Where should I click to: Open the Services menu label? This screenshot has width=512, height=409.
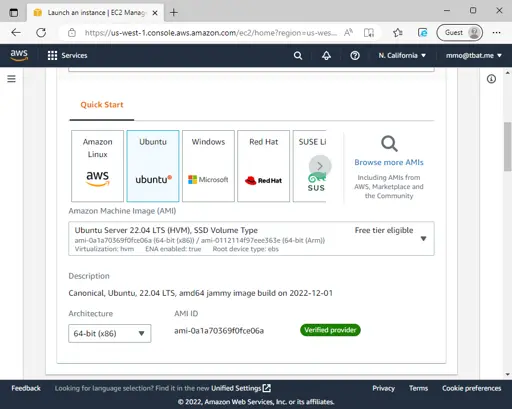[x=74, y=56]
